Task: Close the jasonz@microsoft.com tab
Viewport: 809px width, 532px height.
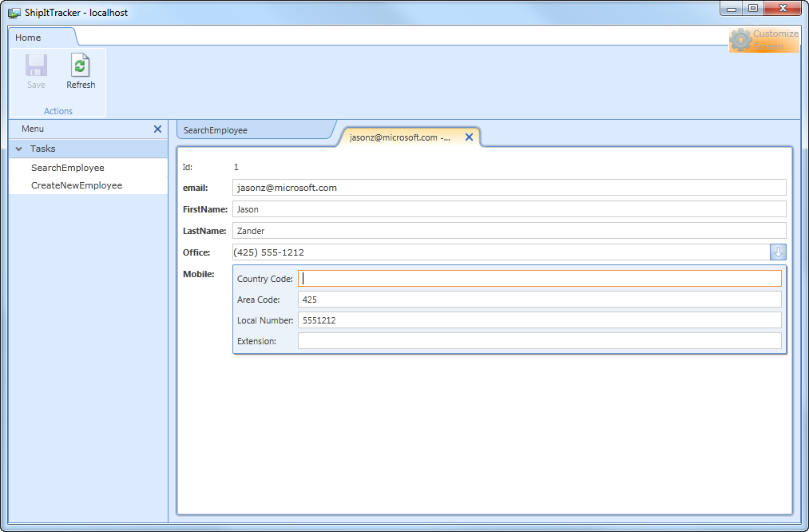Action: 469,137
